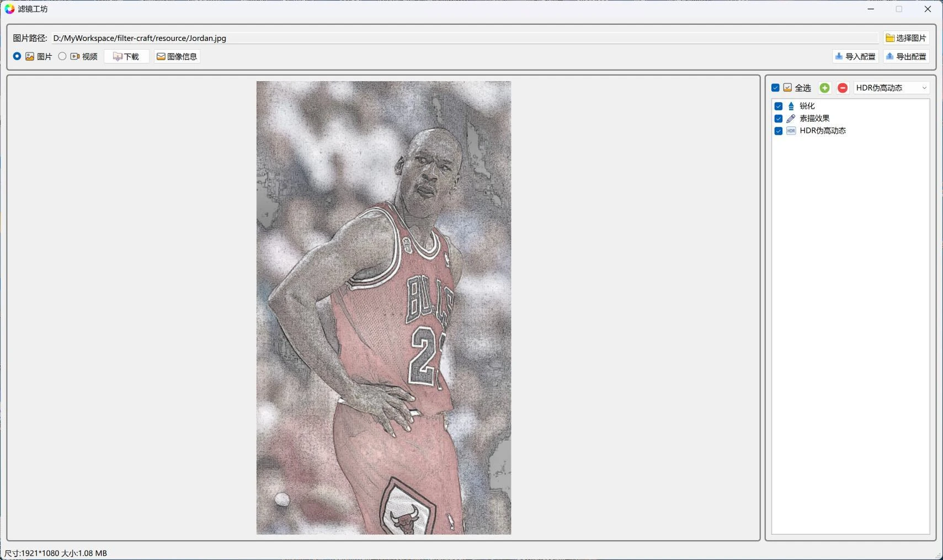
Task: Click the sharpen icon beside 锐化
Action: coord(791,106)
